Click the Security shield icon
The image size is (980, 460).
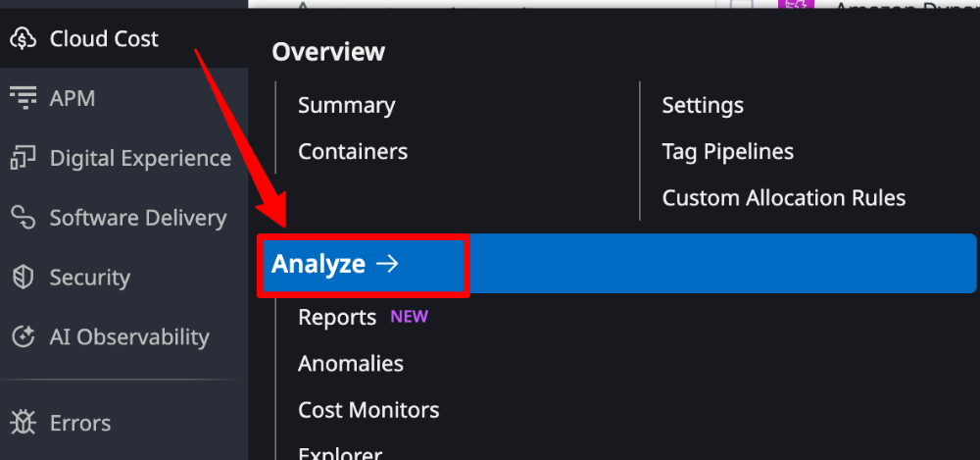click(x=23, y=278)
